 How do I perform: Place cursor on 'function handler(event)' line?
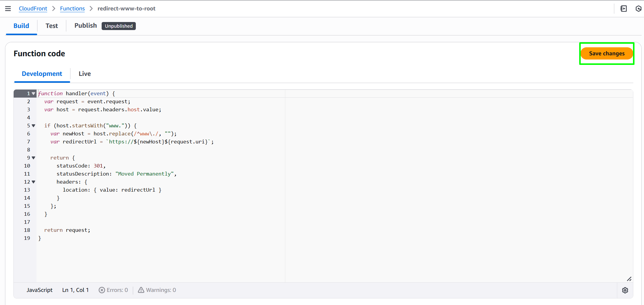[x=77, y=93]
